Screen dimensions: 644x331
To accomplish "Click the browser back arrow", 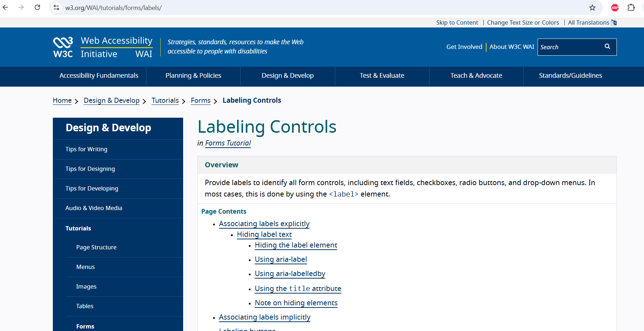I will 5,7.
